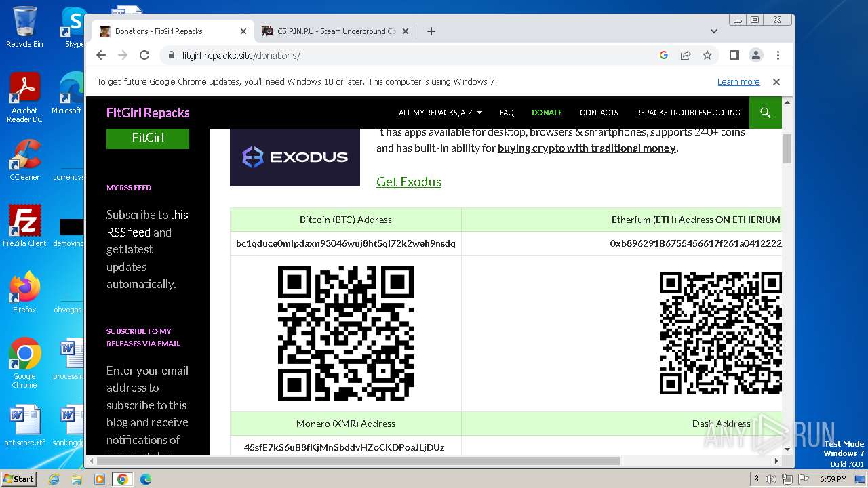Screen dimensions: 868x488
Task: Click the network tray icon
Action: pyautogui.click(x=787, y=479)
